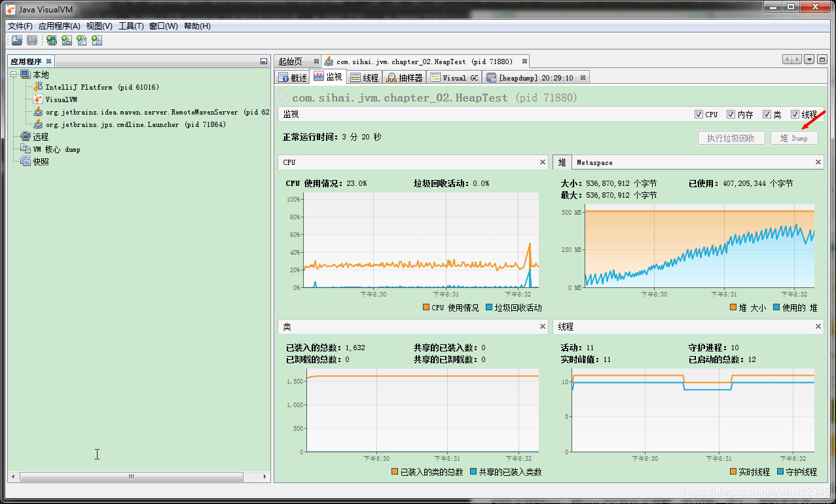Click the VM 核心 dump icon

pyautogui.click(x=26, y=149)
